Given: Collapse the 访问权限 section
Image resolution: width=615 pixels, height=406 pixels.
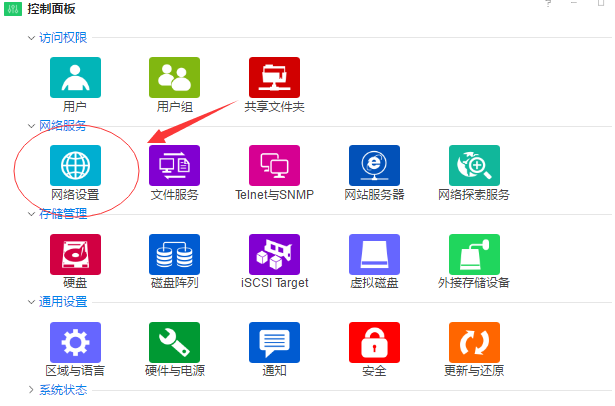Looking at the screenshot, I should pos(31,38).
